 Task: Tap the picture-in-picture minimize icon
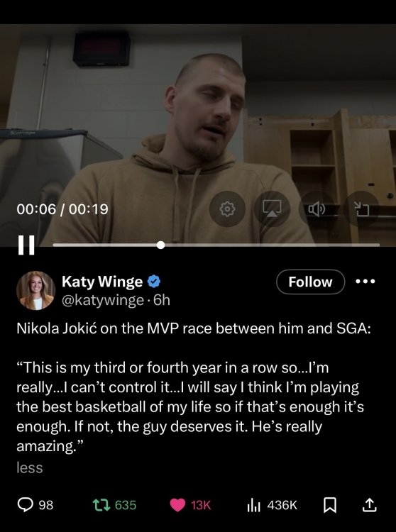click(361, 209)
